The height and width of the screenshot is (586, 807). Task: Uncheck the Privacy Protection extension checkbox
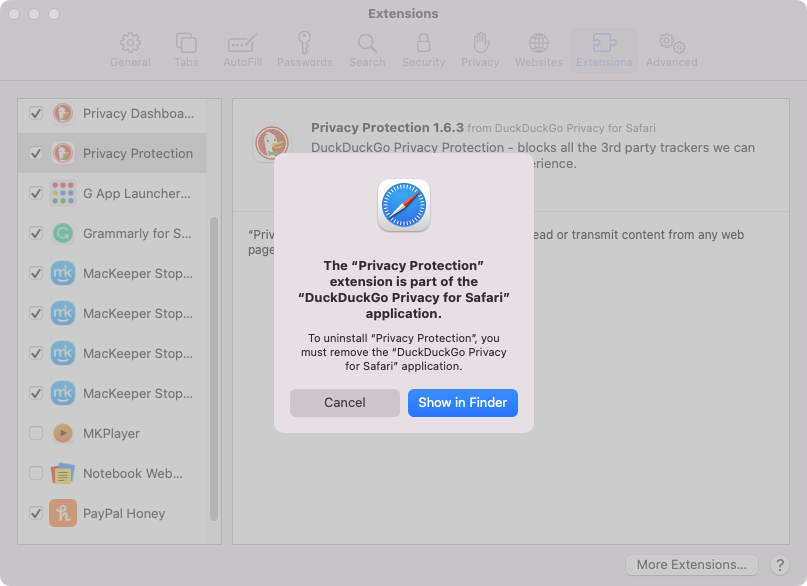(36, 153)
